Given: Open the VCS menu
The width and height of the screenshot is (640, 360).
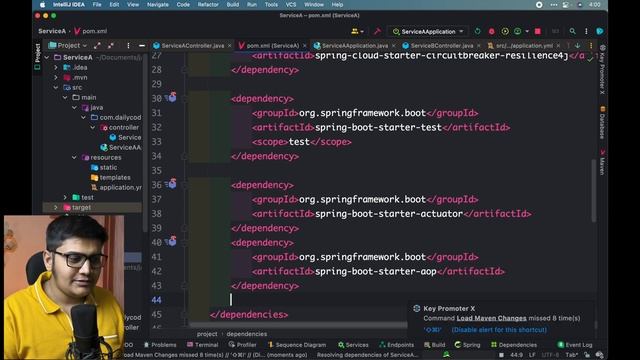Looking at the screenshot, I should (291, 5).
